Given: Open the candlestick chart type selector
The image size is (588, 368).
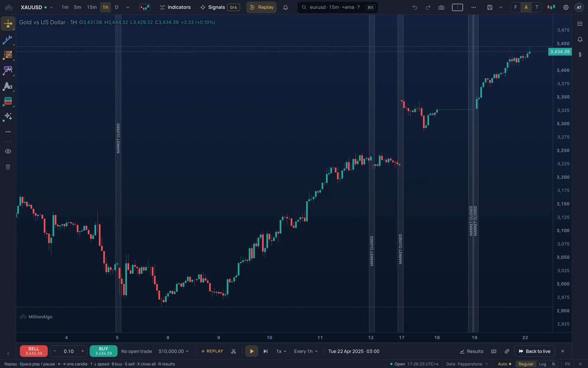Looking at the screenshot, I should pyautogui.click(x=145, y=7).
